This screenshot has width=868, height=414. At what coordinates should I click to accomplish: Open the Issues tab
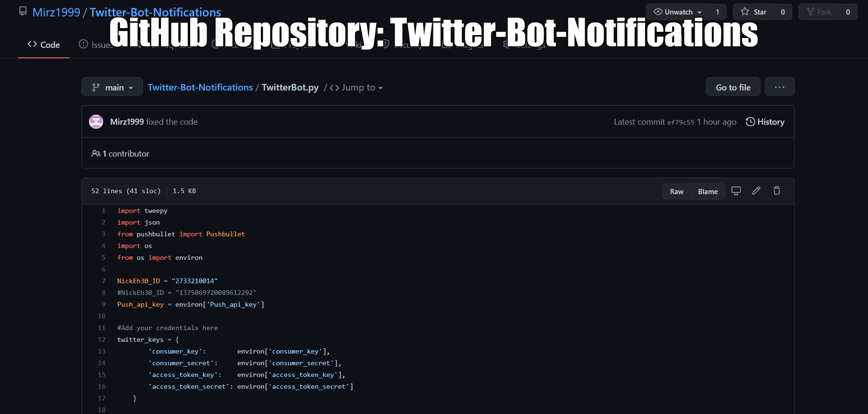click(96, 45)
